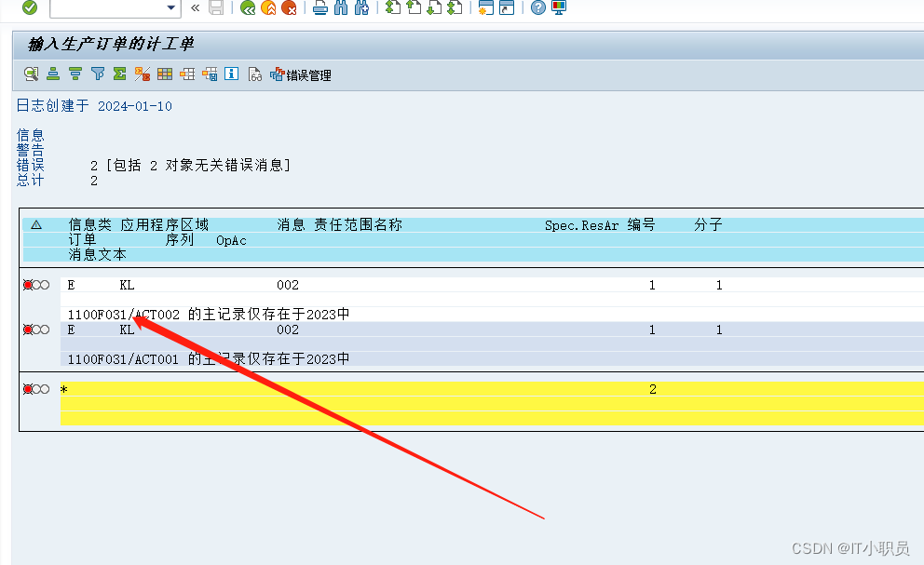Click the Create Shortcut icon
This screenshot has width=924, height=565.
[507, 7]
